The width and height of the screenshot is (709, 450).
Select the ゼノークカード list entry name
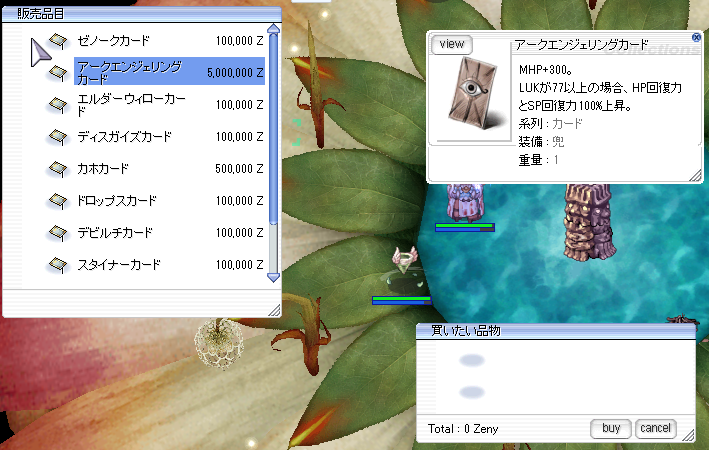(113, 41)
